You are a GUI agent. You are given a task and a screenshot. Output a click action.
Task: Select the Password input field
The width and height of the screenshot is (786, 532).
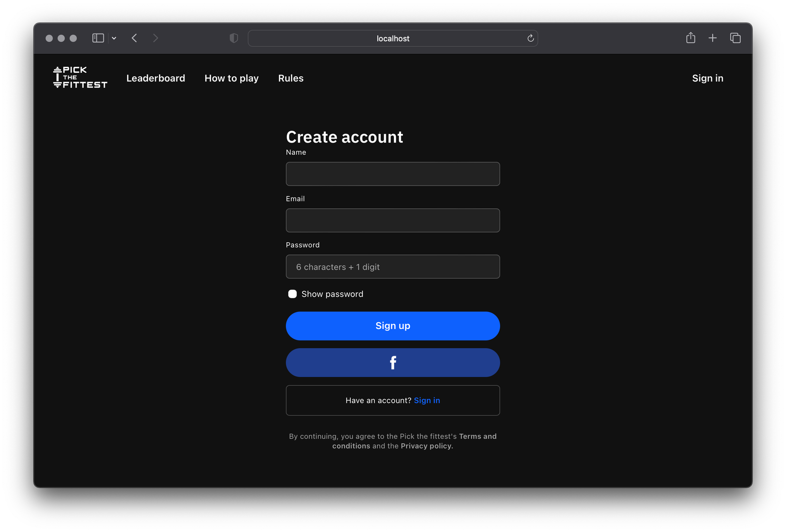tap(393, 267)
